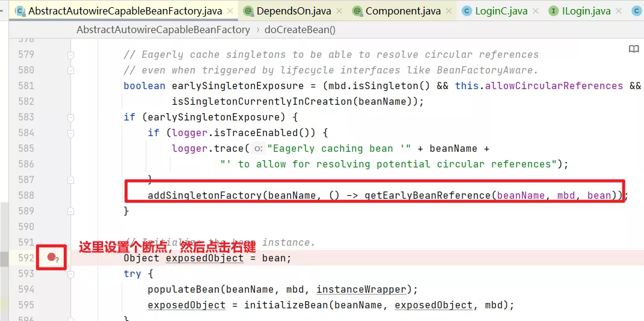644x321 pixels.
Task: Click line number 588 in gutter
Action: [27, 195]
